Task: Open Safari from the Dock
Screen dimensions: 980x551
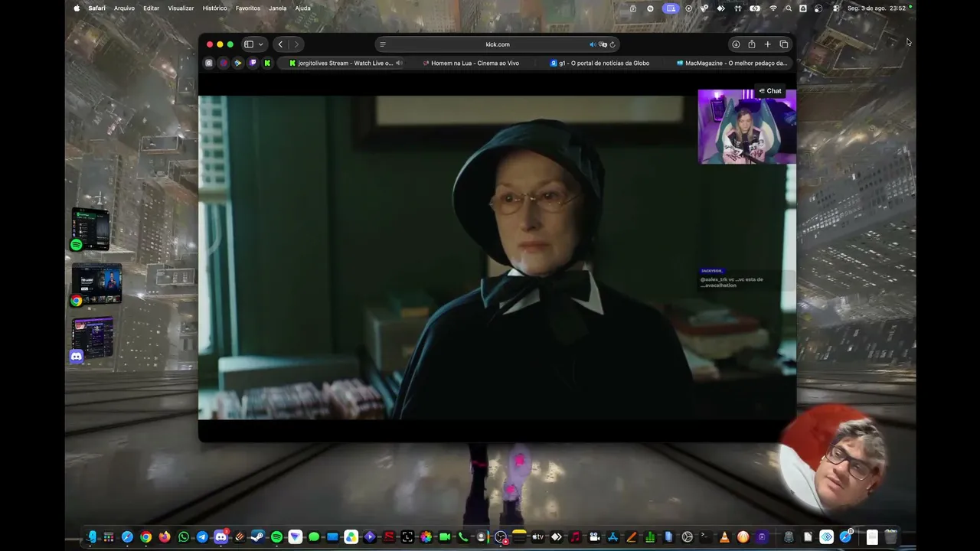Action: click(x=127, y=537)
